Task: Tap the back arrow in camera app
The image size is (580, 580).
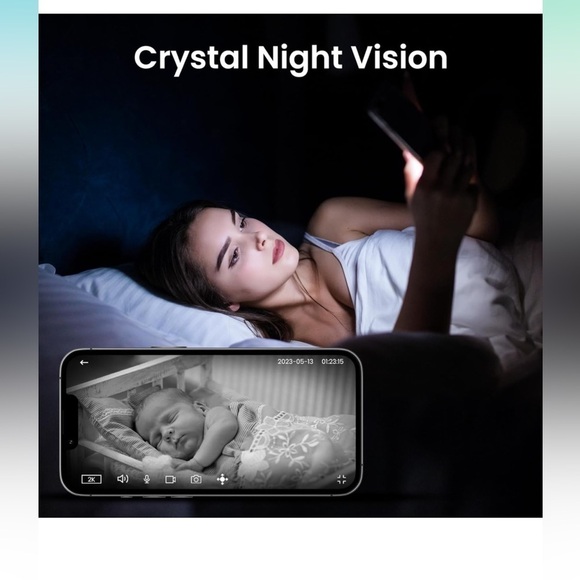Action: coord(84,362)
